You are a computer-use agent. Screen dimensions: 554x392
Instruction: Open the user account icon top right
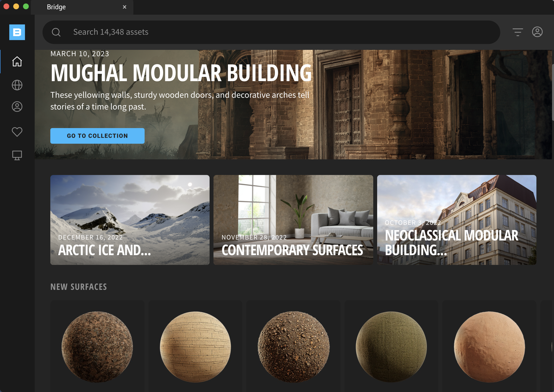(537, 32)
